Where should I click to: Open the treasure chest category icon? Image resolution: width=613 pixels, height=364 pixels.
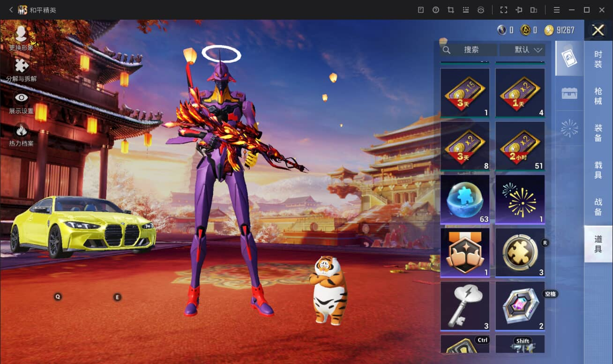pyautogui.click(x=569, y=93)
